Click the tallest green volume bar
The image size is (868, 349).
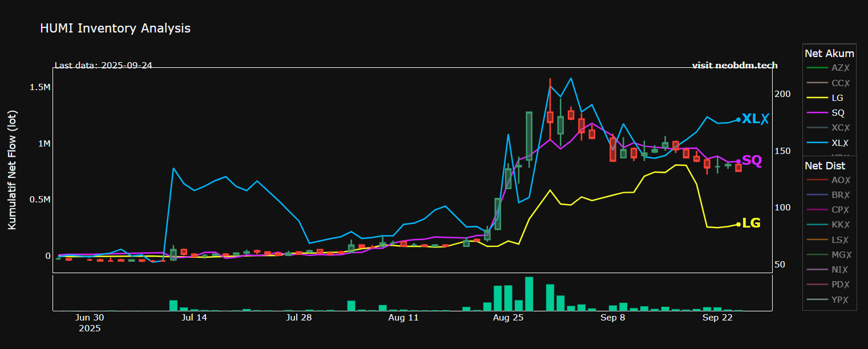[529, 294]
